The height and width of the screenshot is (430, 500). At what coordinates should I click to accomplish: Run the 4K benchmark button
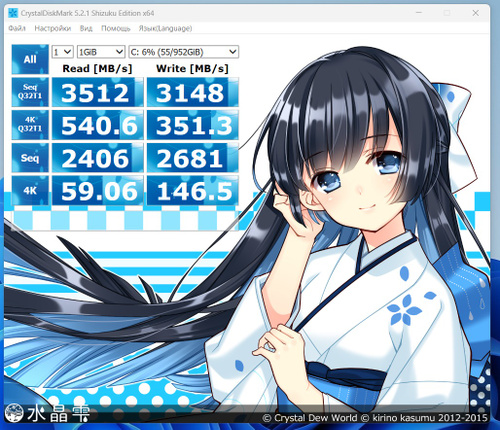[30, 191]
